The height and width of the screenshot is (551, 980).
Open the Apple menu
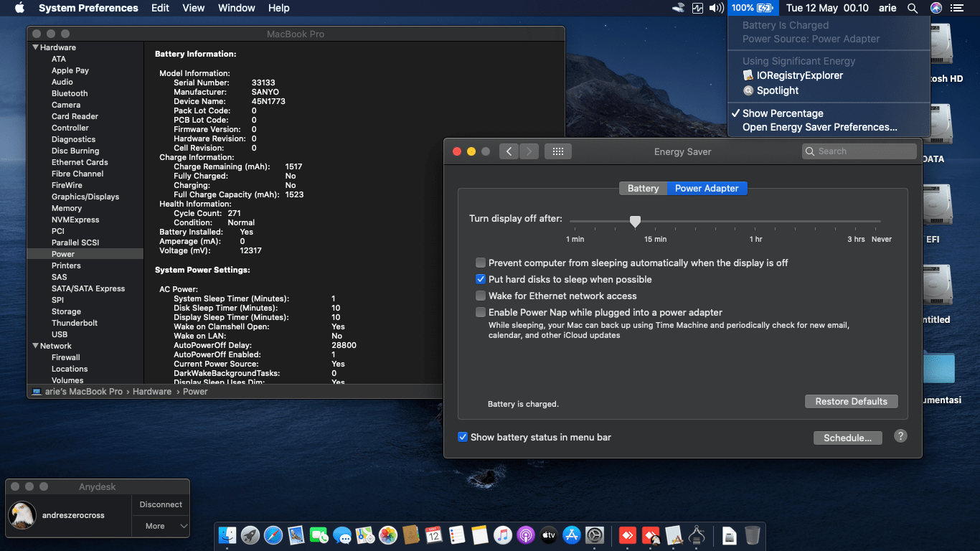(x=19, y=8)
